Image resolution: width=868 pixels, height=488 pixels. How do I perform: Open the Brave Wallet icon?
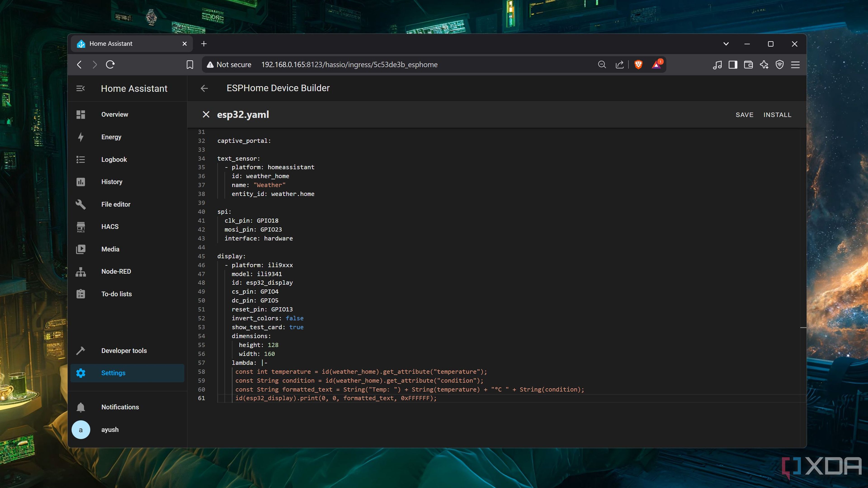[748, 65]
